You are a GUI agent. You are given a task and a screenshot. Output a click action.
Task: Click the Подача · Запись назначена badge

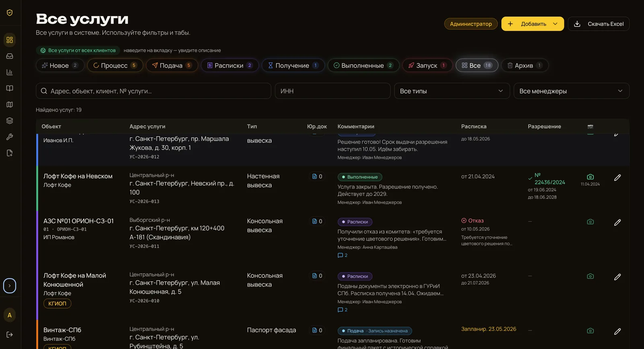pos(375,331)
